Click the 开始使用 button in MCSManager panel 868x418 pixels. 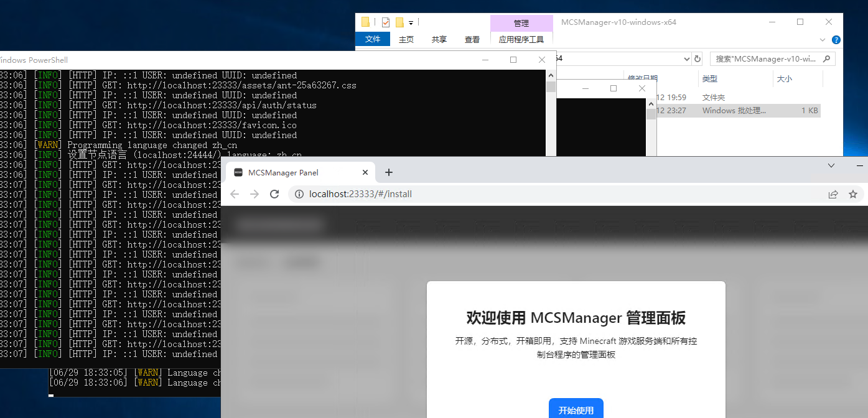[x=576, y=409]
